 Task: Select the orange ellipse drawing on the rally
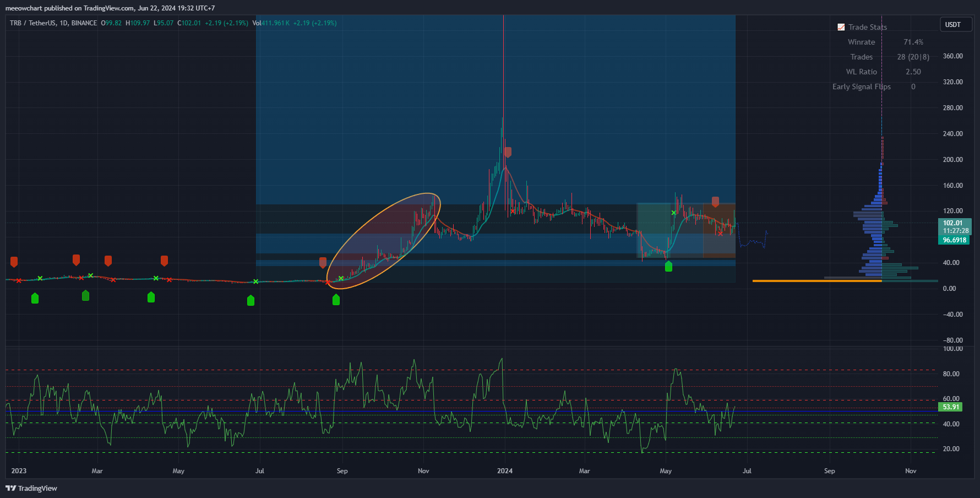click(384, 241)
